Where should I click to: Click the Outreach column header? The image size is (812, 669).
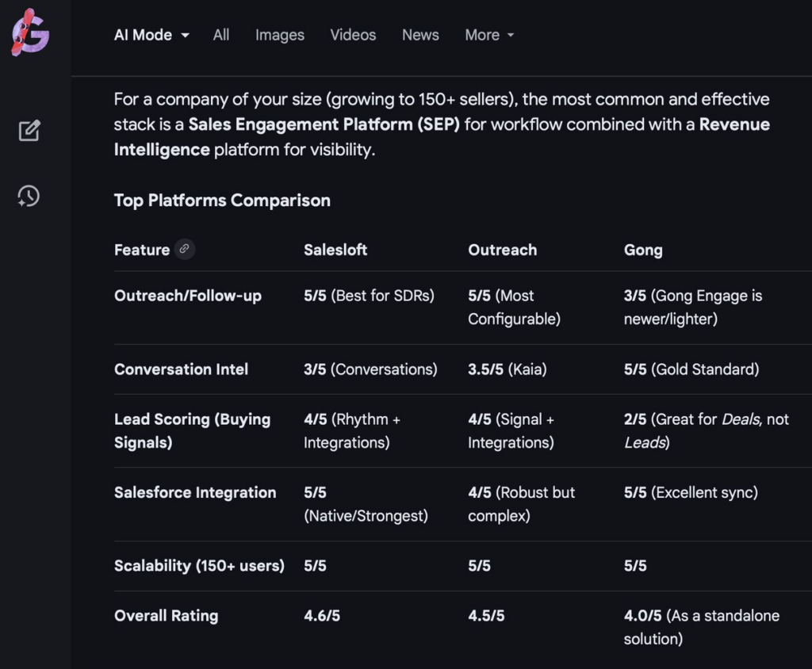502,250
